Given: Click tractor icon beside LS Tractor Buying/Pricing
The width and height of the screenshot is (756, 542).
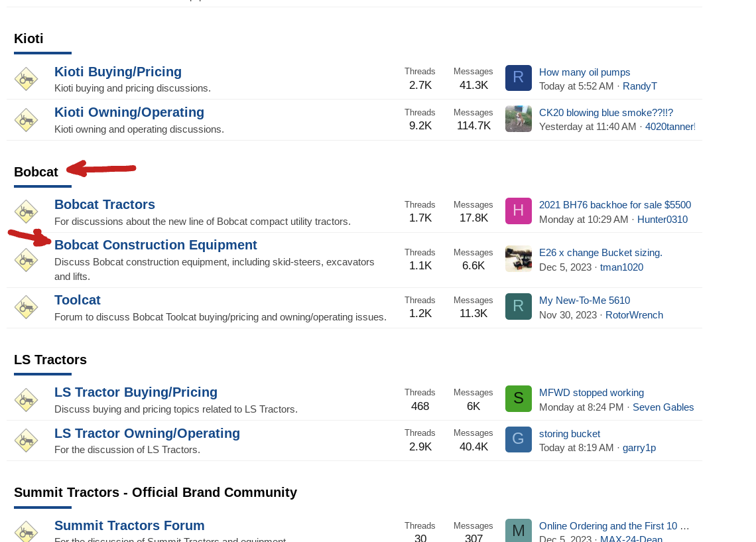Looking at the screenshot, I should point(26,400).
